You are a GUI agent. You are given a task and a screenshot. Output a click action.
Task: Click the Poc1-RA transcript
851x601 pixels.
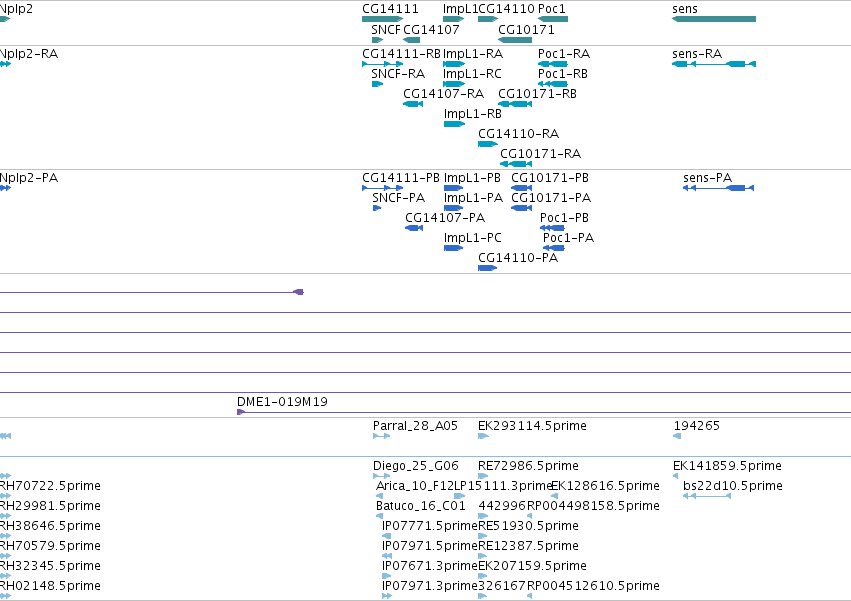pyautogui.click(x=553, y=64)
